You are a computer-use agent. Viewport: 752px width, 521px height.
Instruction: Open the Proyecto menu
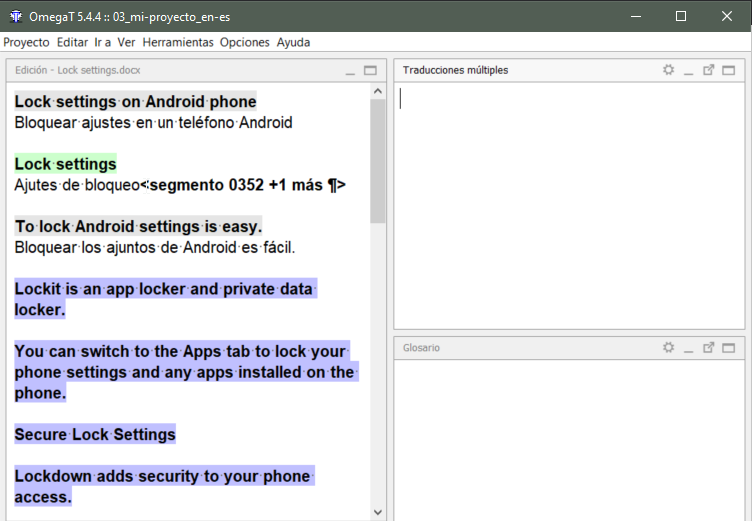click(26, 42)
